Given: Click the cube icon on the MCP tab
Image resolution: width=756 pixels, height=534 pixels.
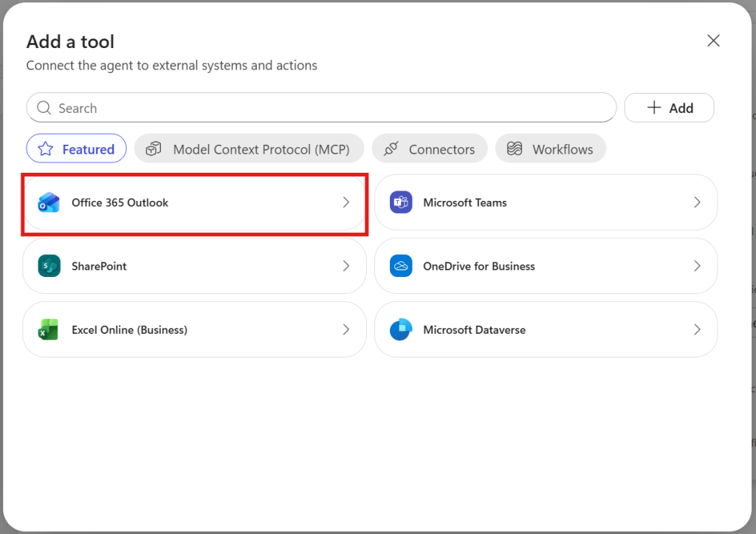Looking at the screenshot, I should tap(154, 149).
